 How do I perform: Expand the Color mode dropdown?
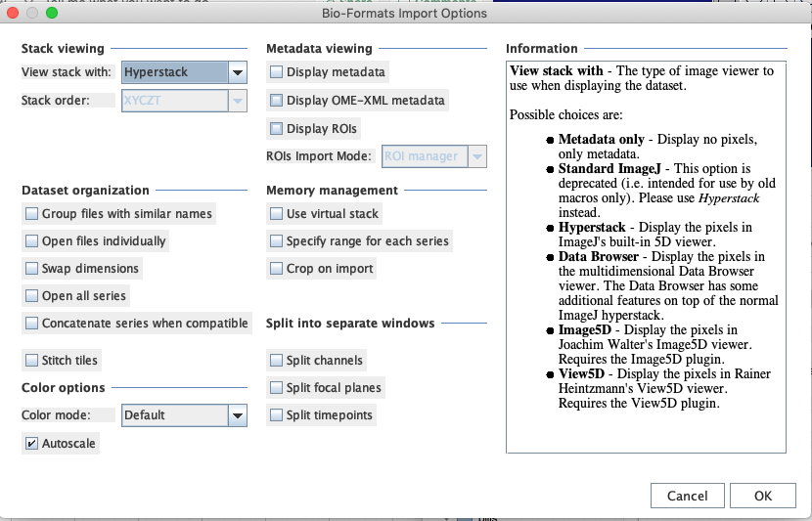(183, 414)
